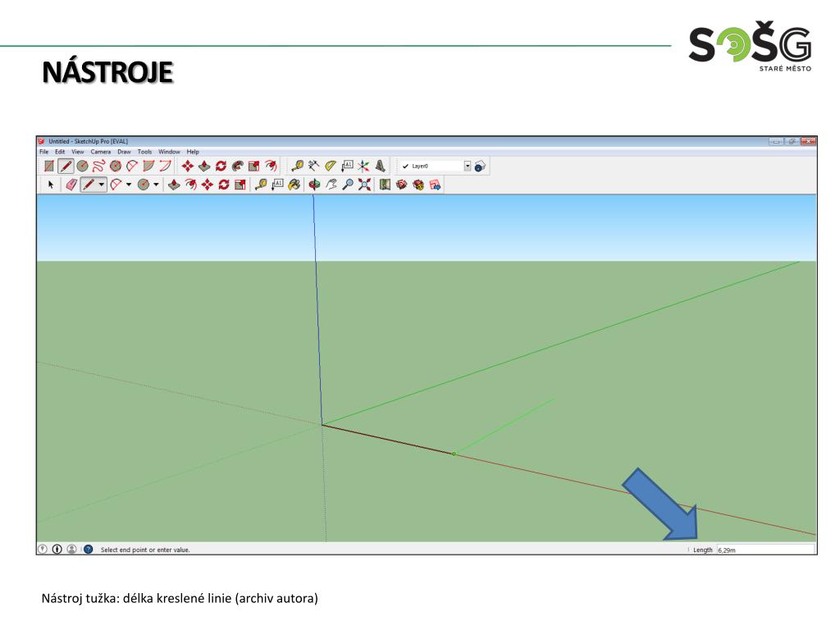Choose the Freehand drawing tool
Screen dimensions: 840x630
tap(98, 166)
